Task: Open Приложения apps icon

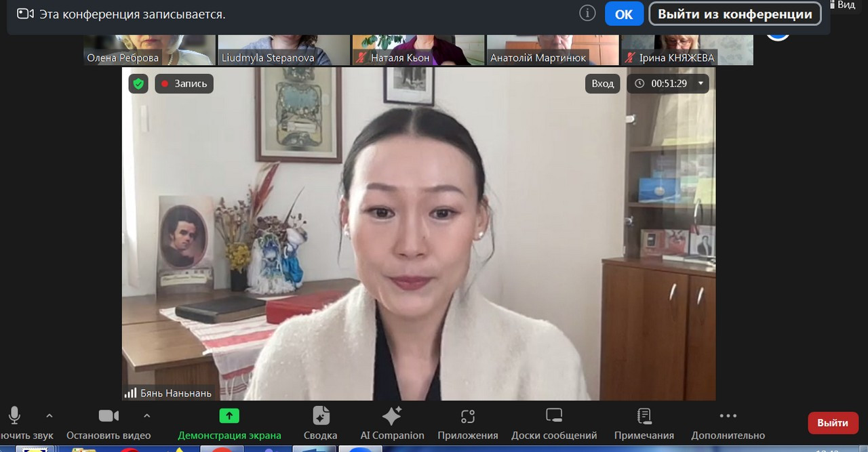Action: pyautogui.click(x=468, y=416)
